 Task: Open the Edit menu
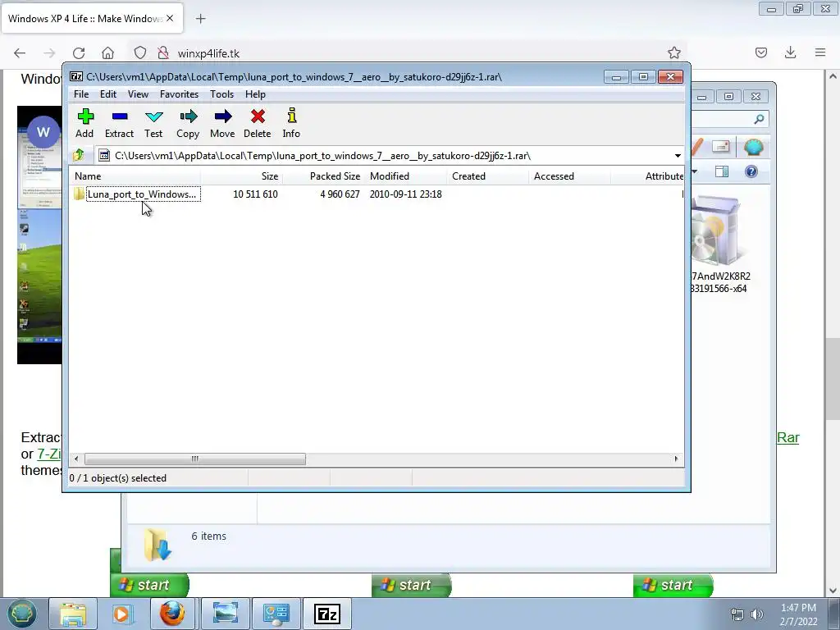[108, 94]
